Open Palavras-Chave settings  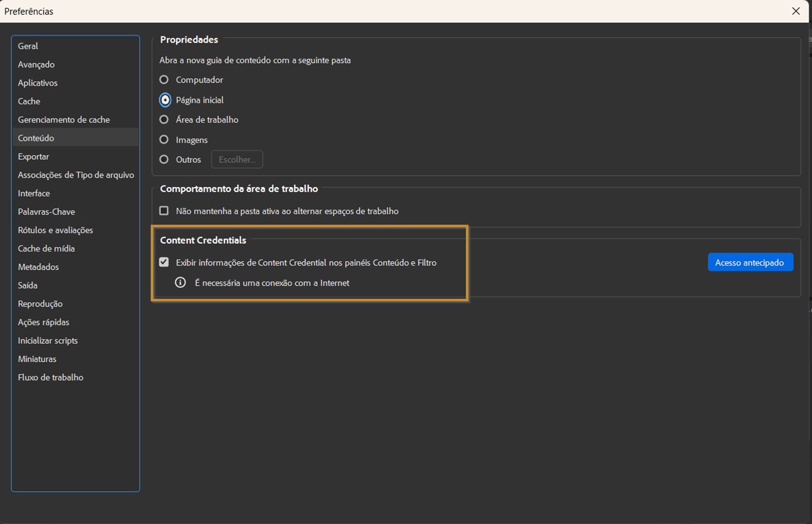pos(75,212)
